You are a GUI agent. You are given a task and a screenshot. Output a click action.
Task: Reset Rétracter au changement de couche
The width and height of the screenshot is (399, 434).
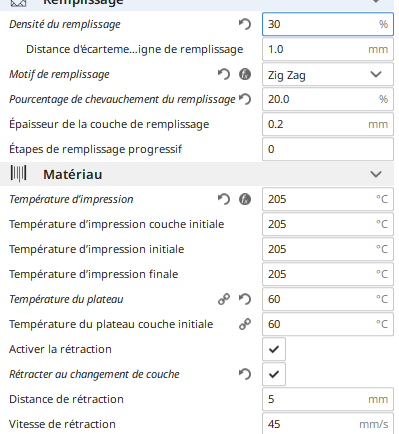click(x=245, y=374)
